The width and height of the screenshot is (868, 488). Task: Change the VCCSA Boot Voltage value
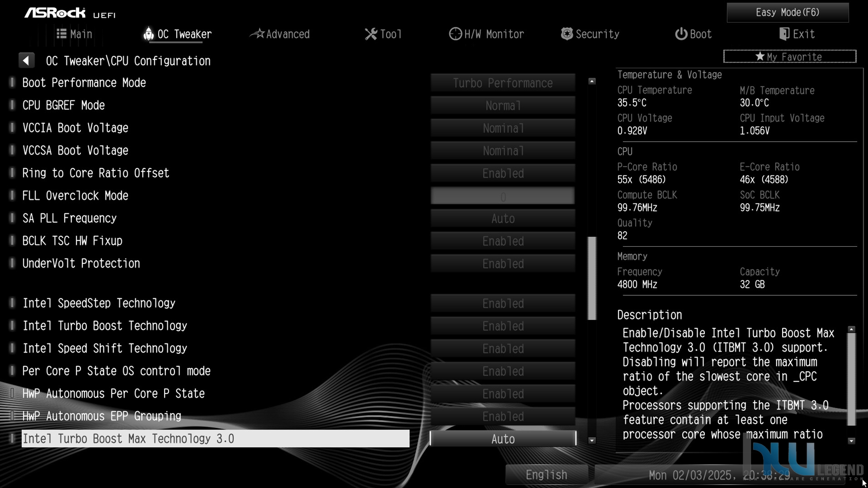(x=503, y=151)
